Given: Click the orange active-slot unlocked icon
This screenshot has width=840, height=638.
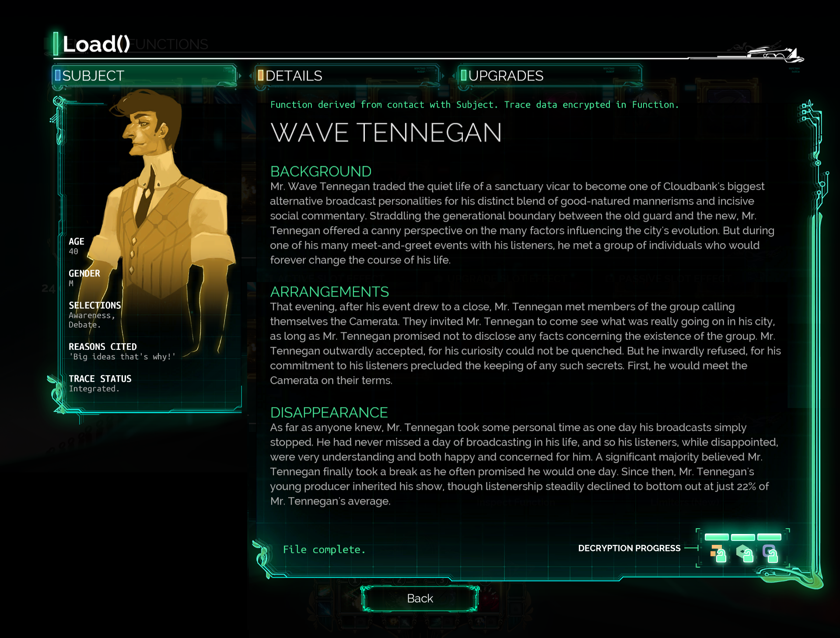Looking at the screenshot, I should point(718,554).
